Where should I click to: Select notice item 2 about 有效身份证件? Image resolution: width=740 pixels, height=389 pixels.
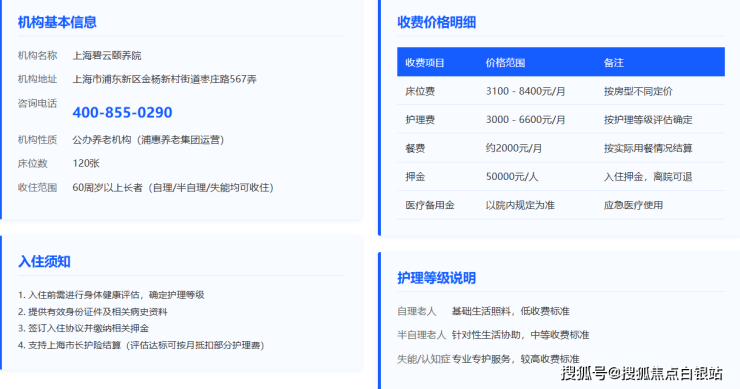click(92, 312)
